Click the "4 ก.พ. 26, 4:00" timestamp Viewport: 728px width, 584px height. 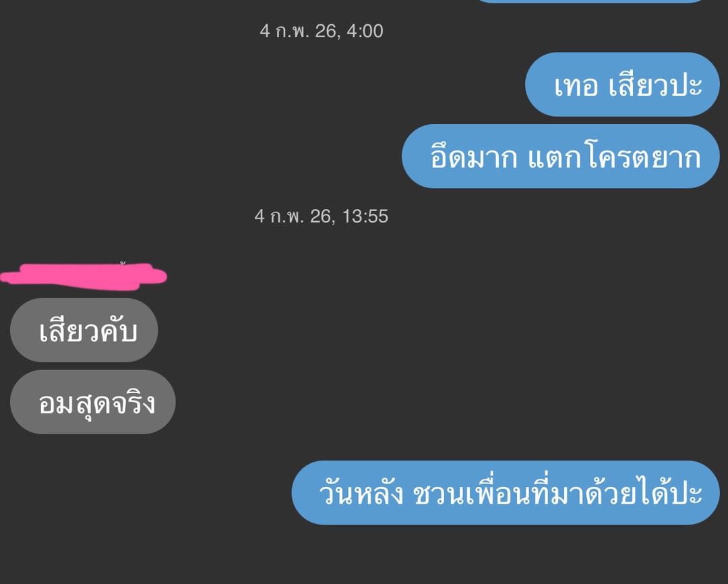tap(322, 31)
